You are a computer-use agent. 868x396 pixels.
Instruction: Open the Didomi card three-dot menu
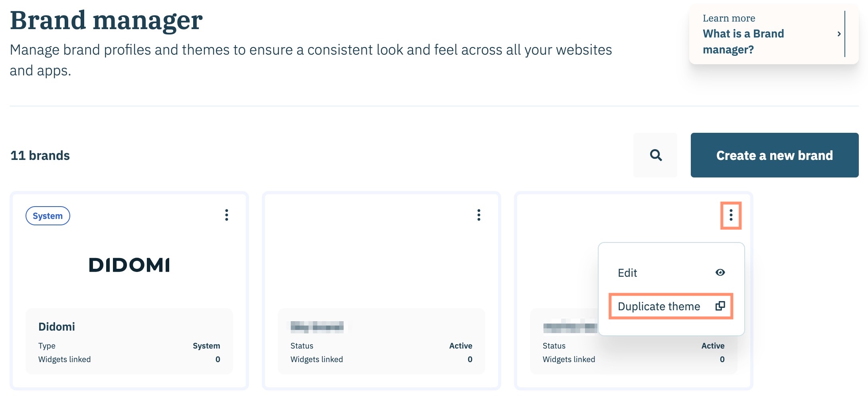227,215
